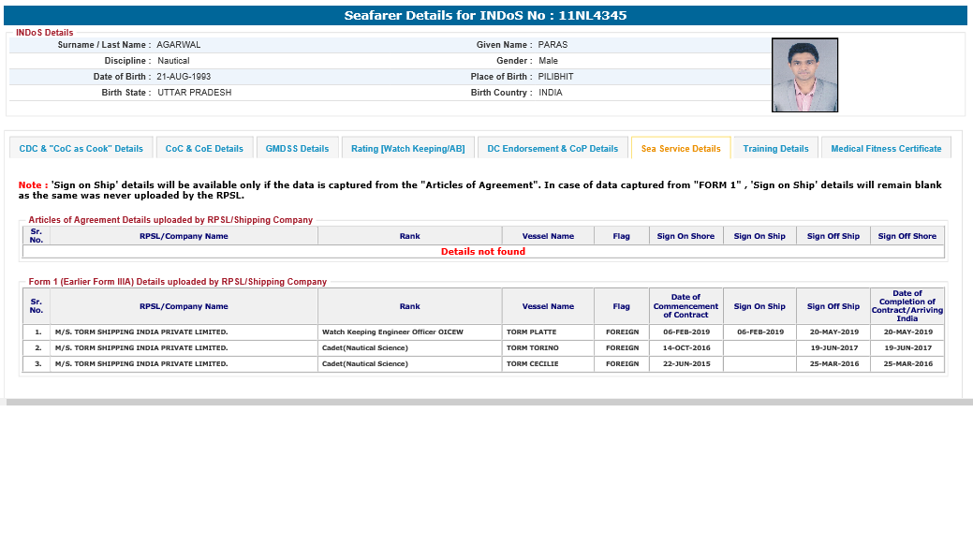The height and width of the screenshot is (560, 973).
Task: Switch to the Training Details tab
Action: 775,149
